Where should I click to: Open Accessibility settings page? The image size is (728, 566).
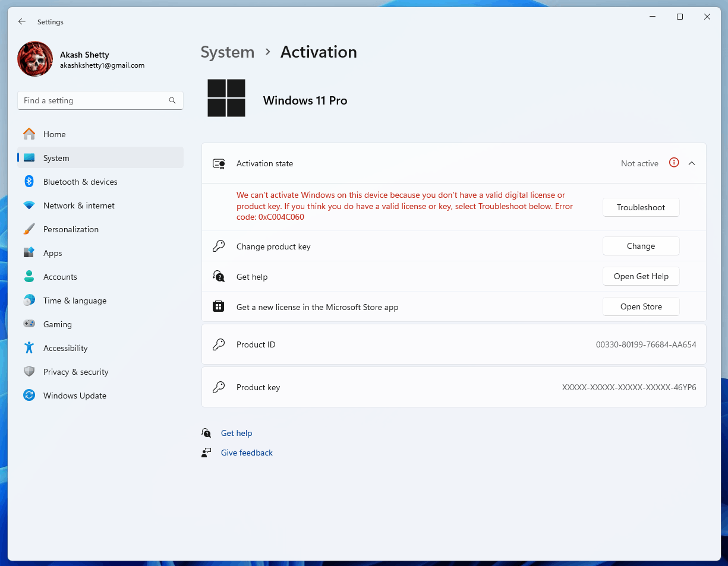pos(100,348)
